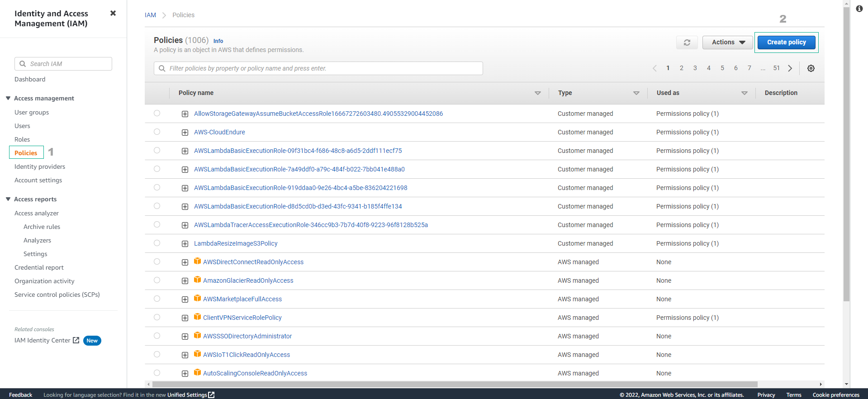Select the AWS-CloudEndure policy radio button

[157, 132]
